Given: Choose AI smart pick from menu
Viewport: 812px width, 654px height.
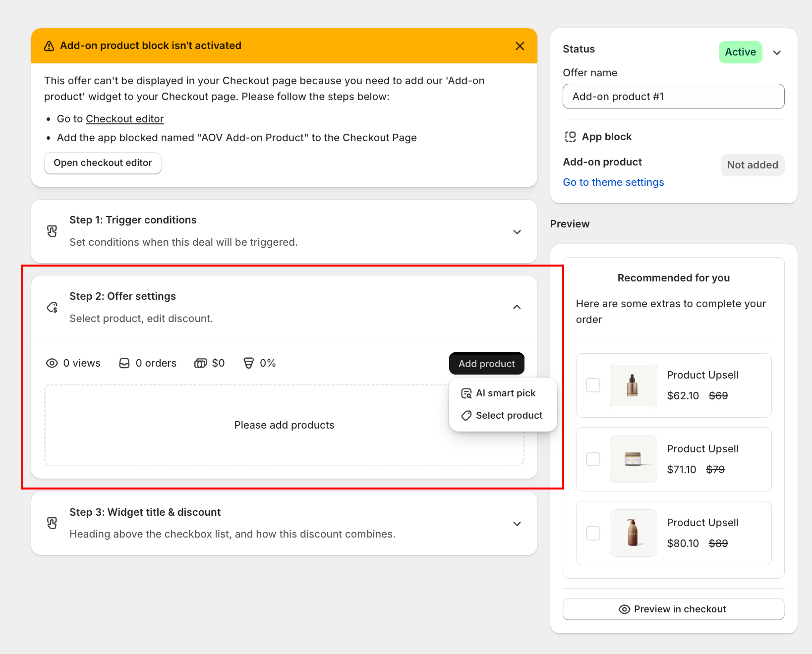Looking at the screenshot, I should coord(503,393).
